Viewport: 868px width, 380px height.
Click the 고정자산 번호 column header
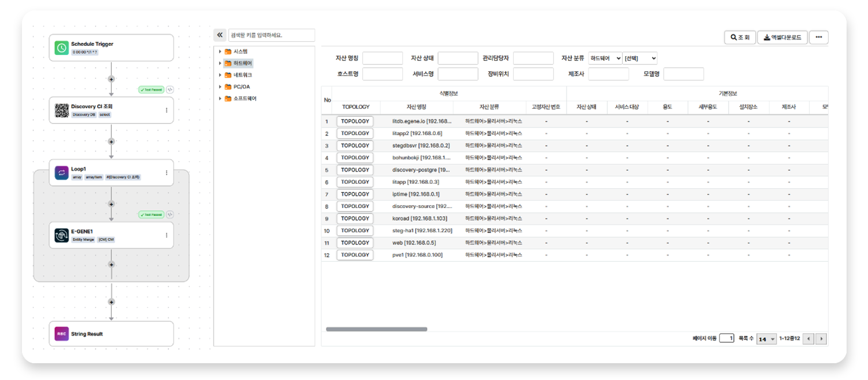[x=546, y=107]
